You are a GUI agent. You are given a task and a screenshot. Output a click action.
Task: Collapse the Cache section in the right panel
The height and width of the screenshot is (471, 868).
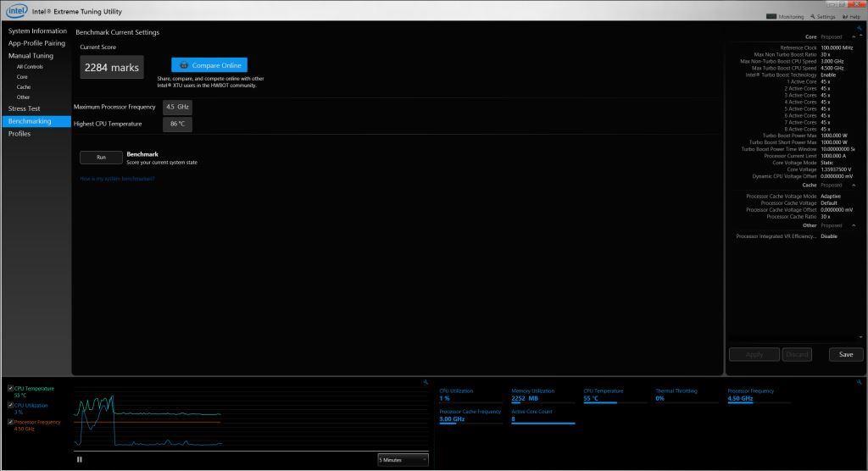tap(854, 185)
